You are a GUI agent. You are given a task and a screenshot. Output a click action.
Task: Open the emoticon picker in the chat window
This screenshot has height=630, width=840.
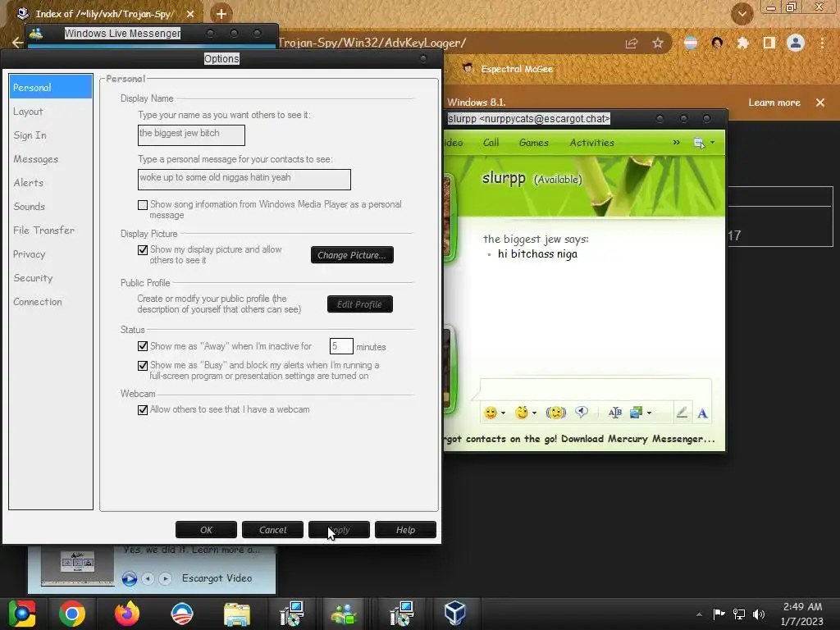coord(491,413)
